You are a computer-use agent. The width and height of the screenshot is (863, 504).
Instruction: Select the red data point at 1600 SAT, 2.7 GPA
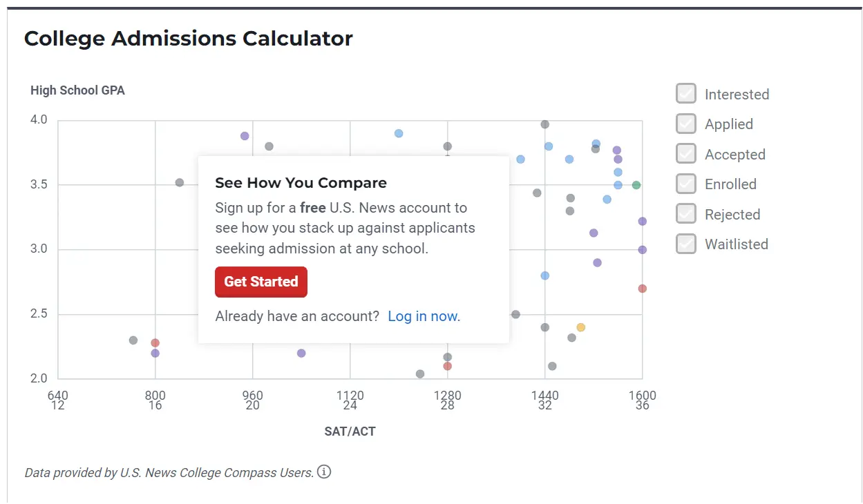(x=643, y=289)
